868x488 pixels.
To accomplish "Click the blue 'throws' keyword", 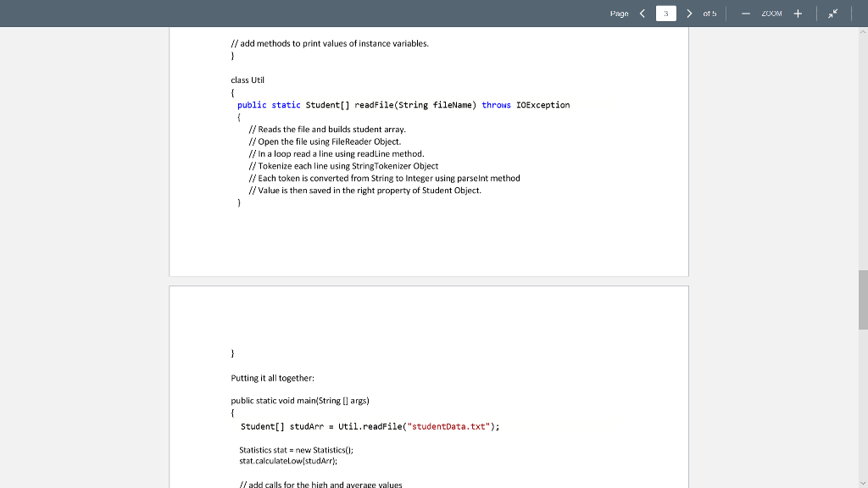I will point(496,104).
